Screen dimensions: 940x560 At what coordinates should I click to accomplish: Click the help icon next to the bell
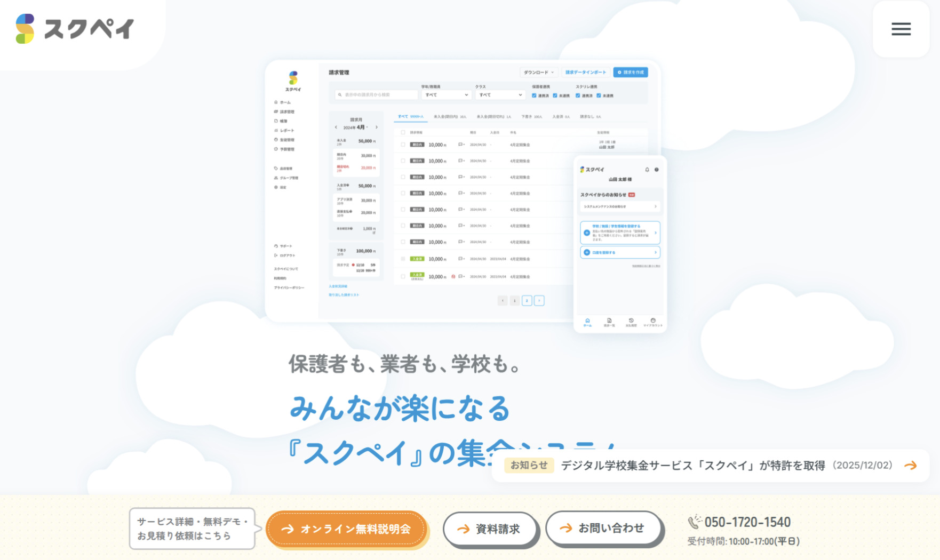tap(657, 170)
